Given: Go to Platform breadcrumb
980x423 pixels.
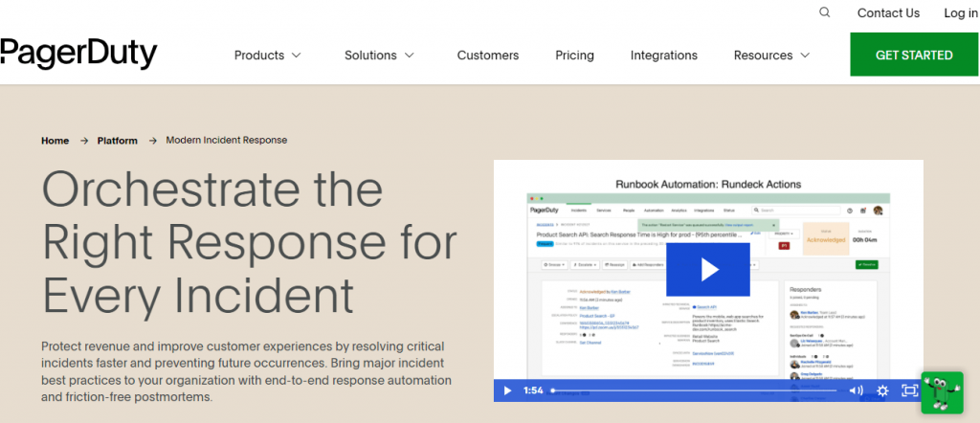Looking at the screenshot, I should tap(117, 141).
